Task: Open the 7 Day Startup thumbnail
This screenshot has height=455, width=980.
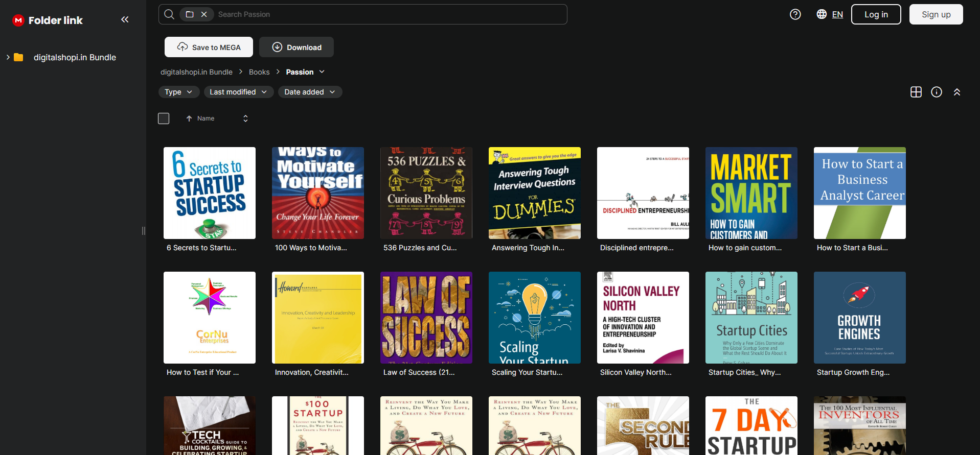Action: tap(751, 425)
